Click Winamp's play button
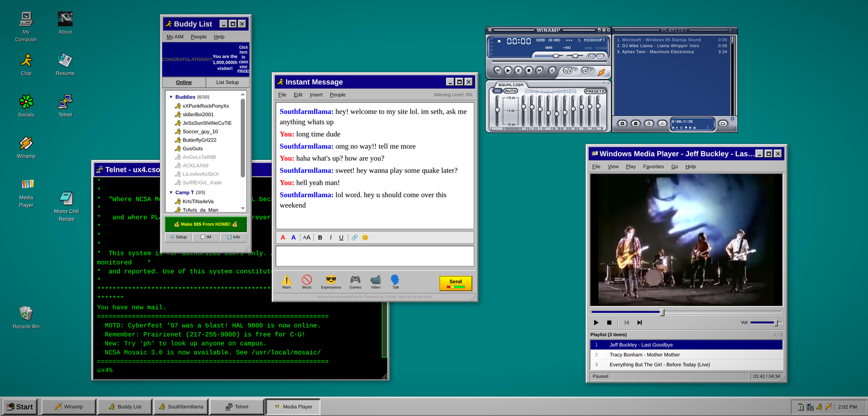868x416 pixels. coord(508,71)
